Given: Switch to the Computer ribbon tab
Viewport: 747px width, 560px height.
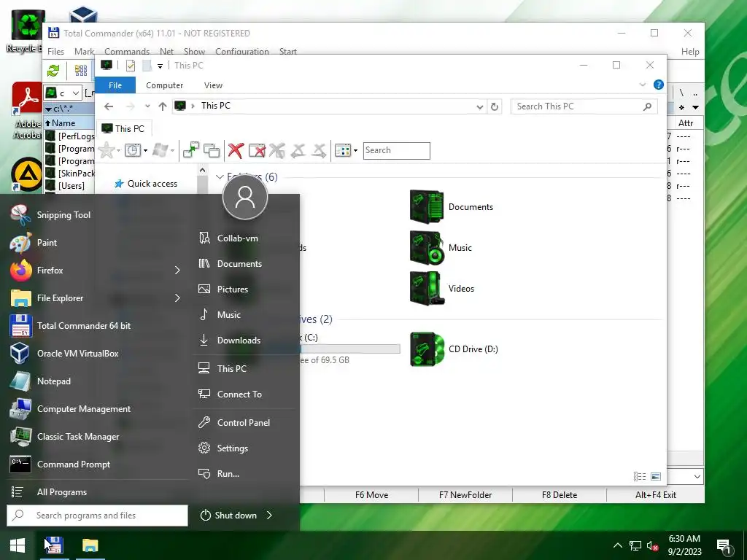Looking at the screenshot, I should 164,85.
